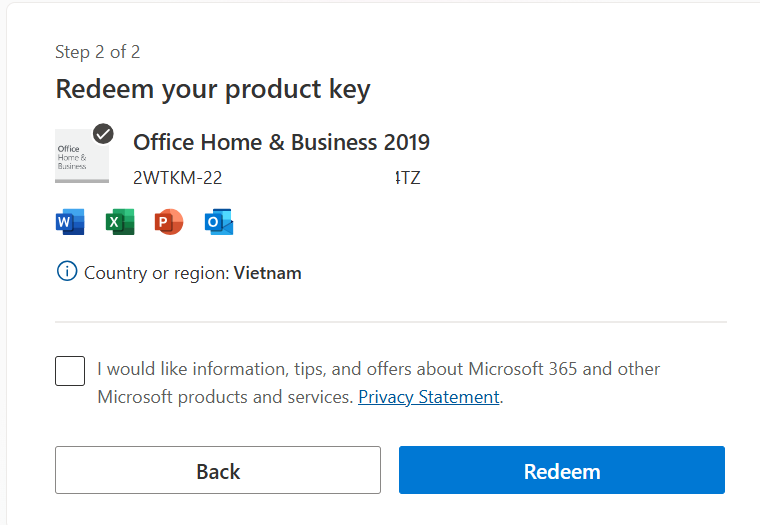Screen dimensions: 760x525
Task: Click the 'Microsoft products and services' text
Action: (225, 397)
